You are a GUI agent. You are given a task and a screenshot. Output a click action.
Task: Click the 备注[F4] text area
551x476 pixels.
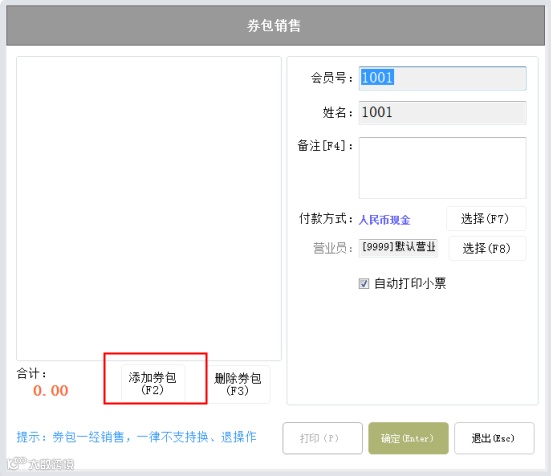(x=442, y=168)
